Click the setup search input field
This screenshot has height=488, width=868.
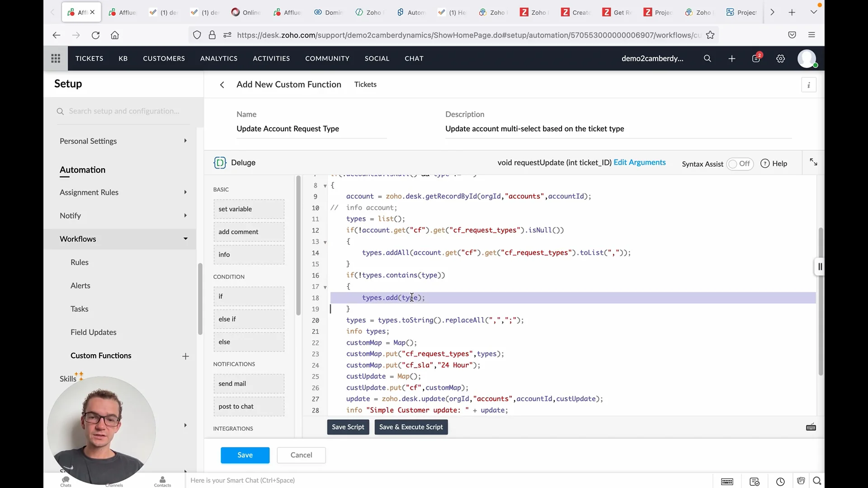pyautogui.click(x=124, y=111)
